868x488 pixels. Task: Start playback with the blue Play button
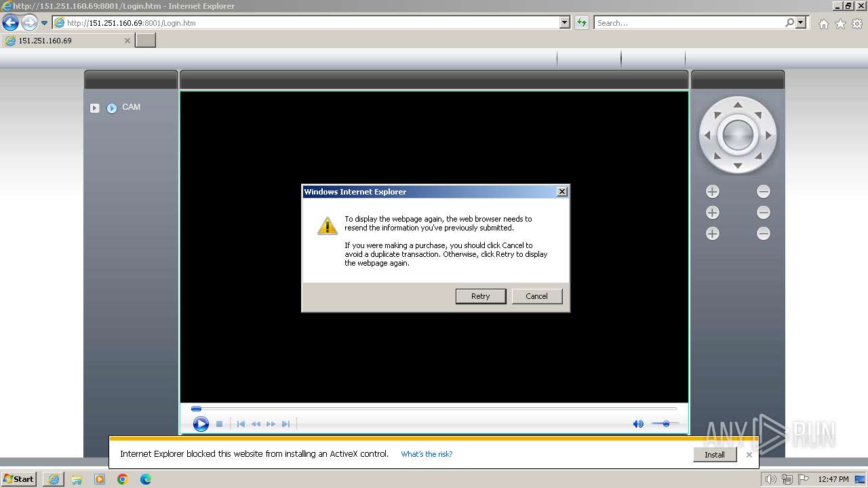201,424
